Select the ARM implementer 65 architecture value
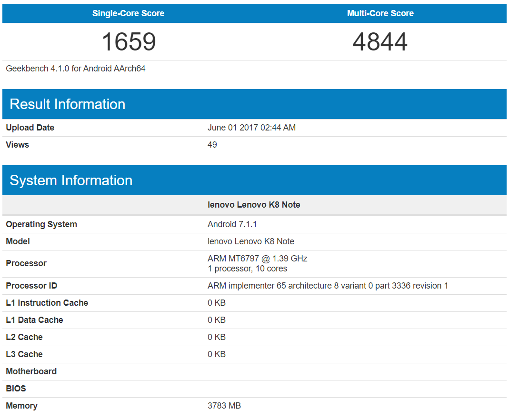Image resolution: width=519 pixels, height=420 pixels. 328,286
